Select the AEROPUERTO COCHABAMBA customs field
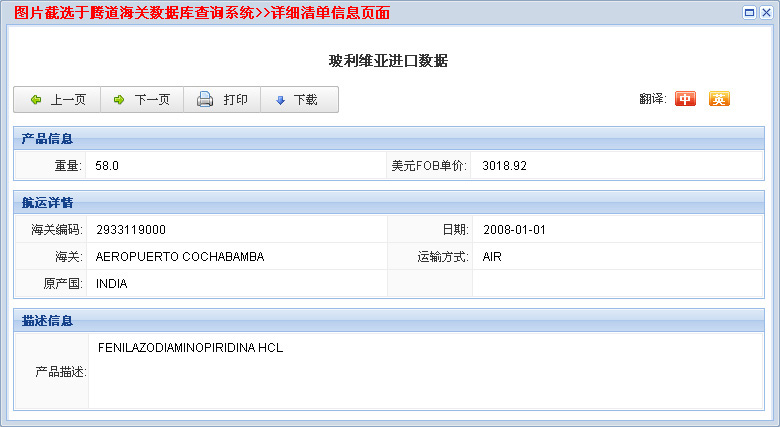Viewport: 780px width, 427px height. click(x=180, y=257)
